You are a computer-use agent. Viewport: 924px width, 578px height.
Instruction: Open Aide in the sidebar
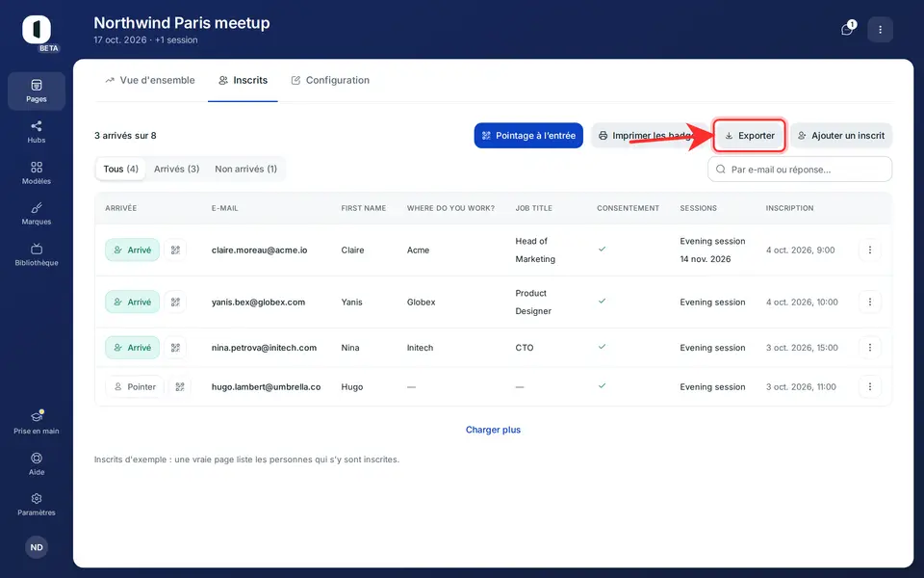coord(37,463)
